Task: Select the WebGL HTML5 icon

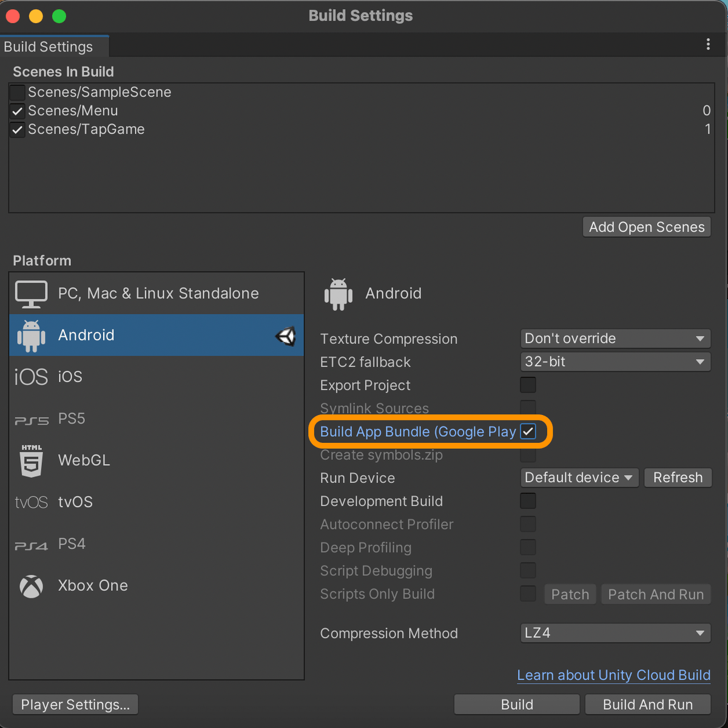Action: [31, 460]
